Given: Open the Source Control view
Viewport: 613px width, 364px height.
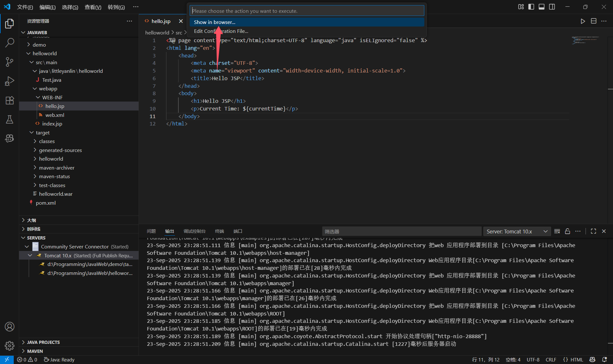Looking at the screenshot, I should click(x=10, y=62).
